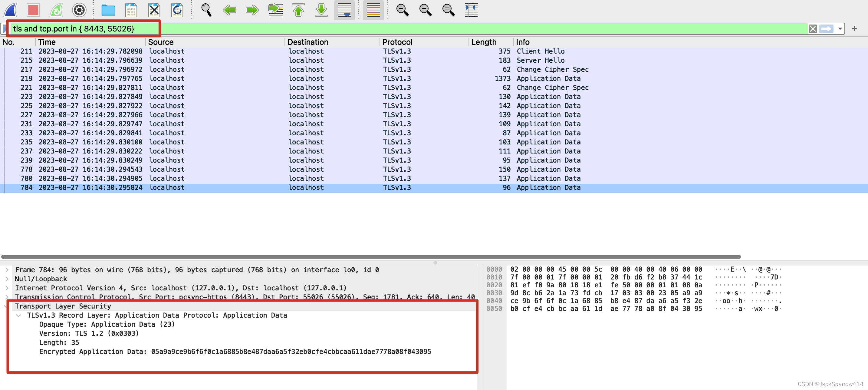
Task: Close this capture file
Action: [x=154, y=10]
